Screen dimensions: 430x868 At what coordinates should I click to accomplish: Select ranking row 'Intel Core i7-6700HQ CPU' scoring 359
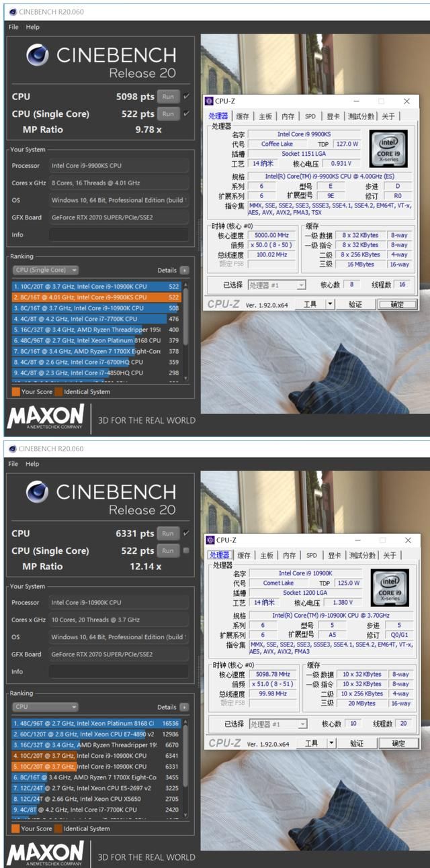click(x=97, y=362)
